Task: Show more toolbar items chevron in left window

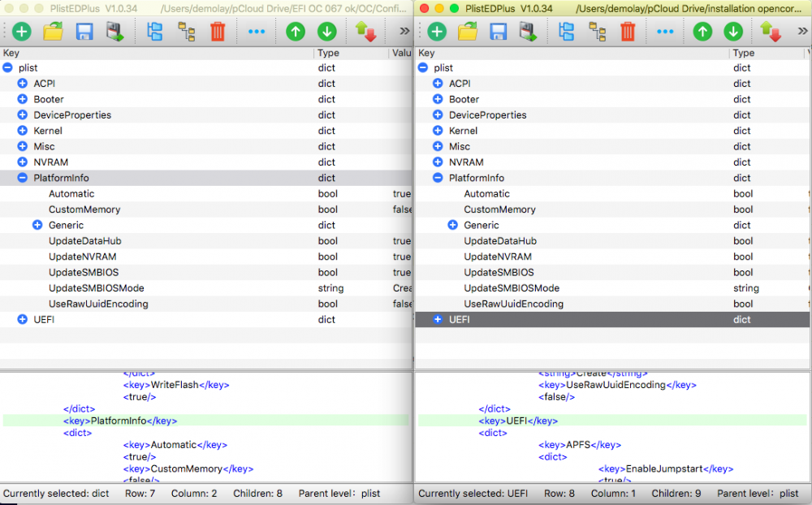Action: (404, 31)
